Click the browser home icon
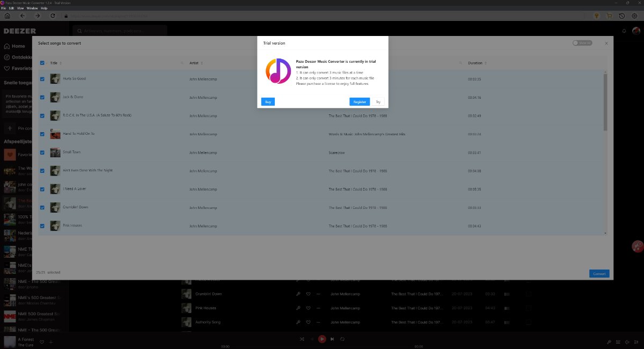 (x=7, y=16)
